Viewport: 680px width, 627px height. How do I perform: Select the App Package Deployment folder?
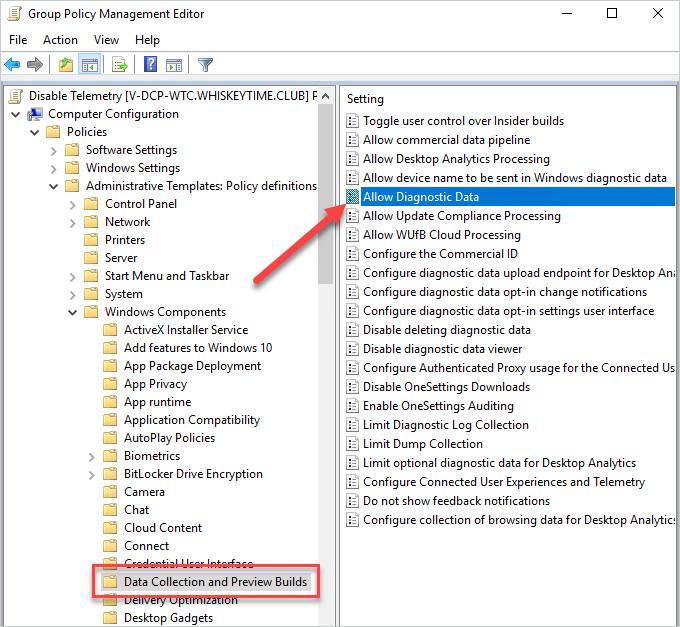[x=193, y=366]
